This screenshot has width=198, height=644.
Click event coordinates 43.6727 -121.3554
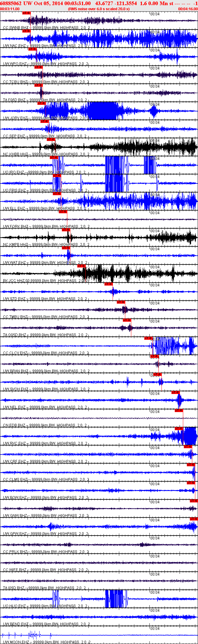(x=116, y=3)
